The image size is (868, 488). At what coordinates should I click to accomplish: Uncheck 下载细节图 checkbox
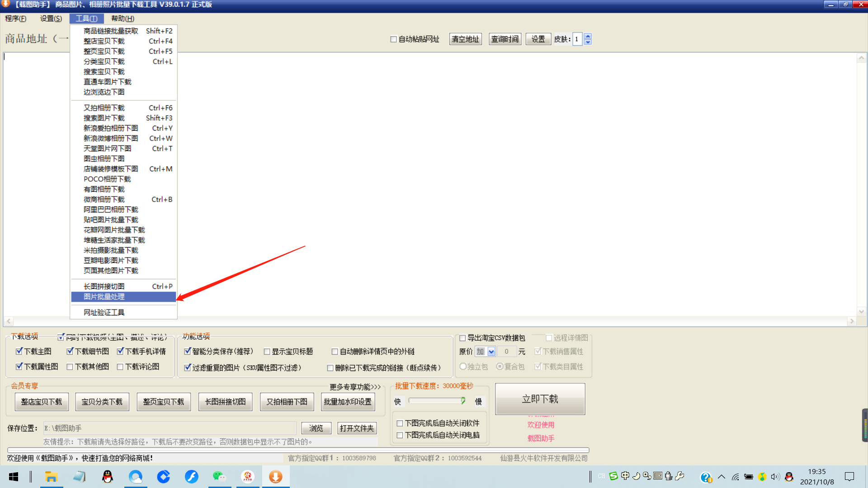[x=70, y=351]
